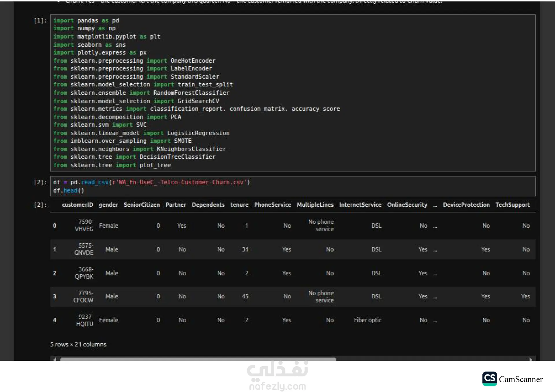Screen dimensions: 555x392
Task: Click the left scroll arrow under the table
Action: tap(54, 359)
